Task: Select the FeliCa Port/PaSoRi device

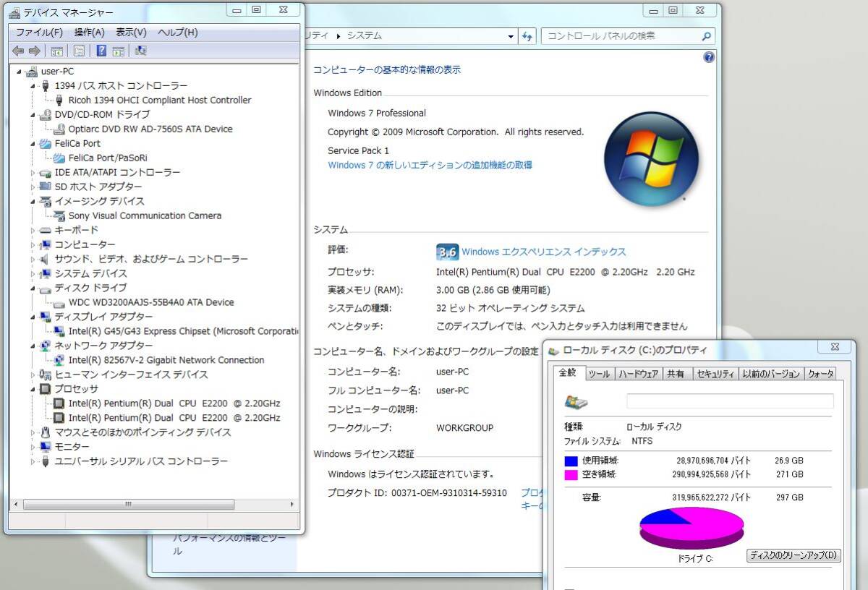Action: coord(108,158)
